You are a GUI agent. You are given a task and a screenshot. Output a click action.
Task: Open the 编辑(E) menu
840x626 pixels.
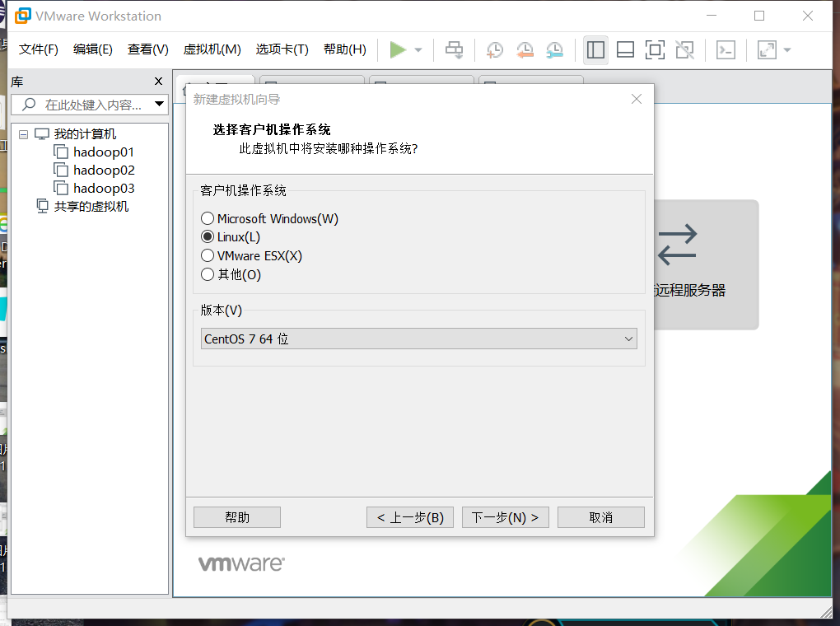[93, 49]
